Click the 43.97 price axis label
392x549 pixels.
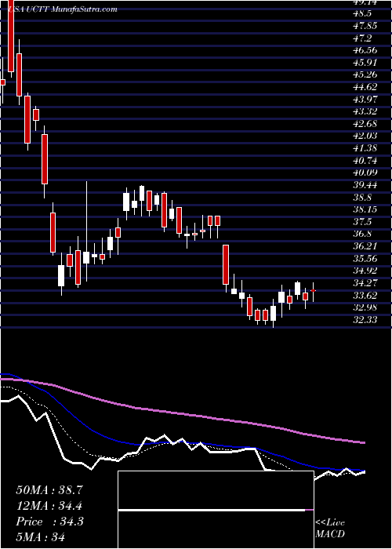click(x=365, y=100)
